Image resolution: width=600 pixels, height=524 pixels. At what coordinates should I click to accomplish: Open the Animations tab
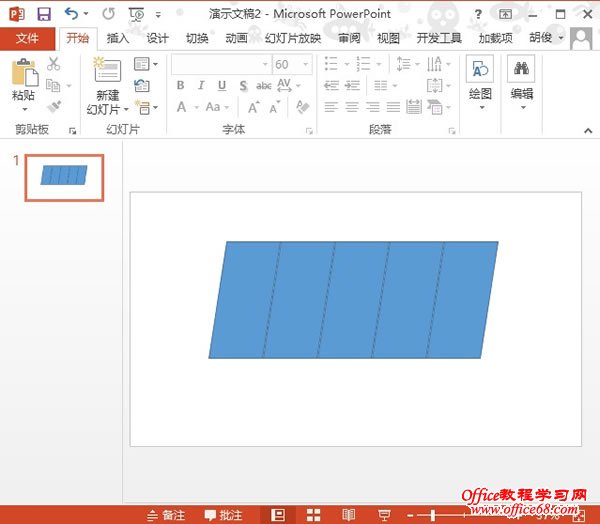236,38
